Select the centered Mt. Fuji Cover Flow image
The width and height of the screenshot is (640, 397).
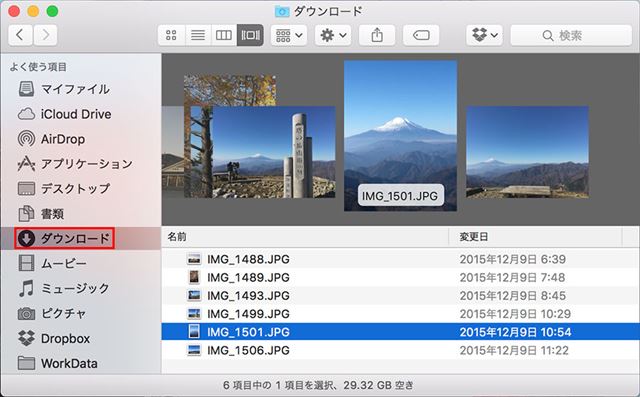[x=400, y=136]
